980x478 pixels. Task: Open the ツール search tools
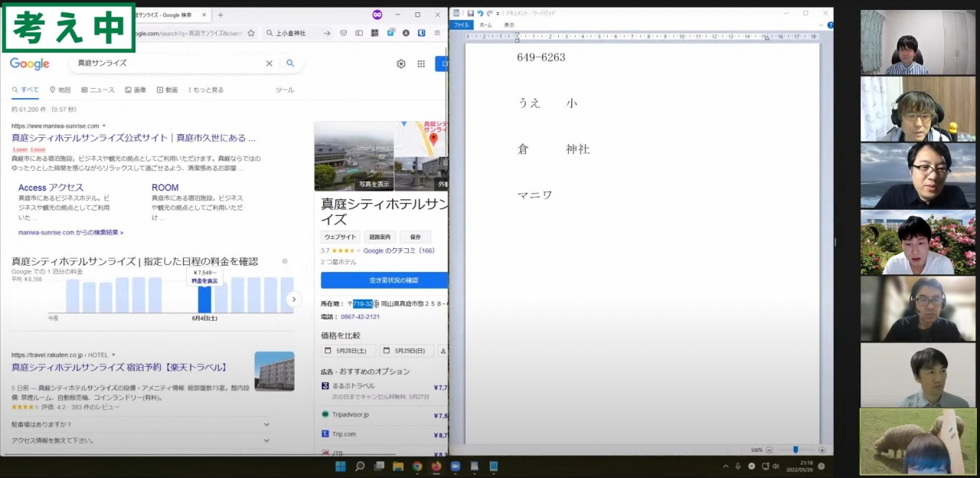[285, 90]
